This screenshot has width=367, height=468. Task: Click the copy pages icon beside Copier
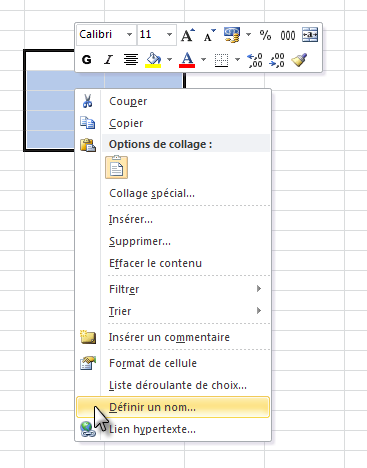(x=88, y=123)
